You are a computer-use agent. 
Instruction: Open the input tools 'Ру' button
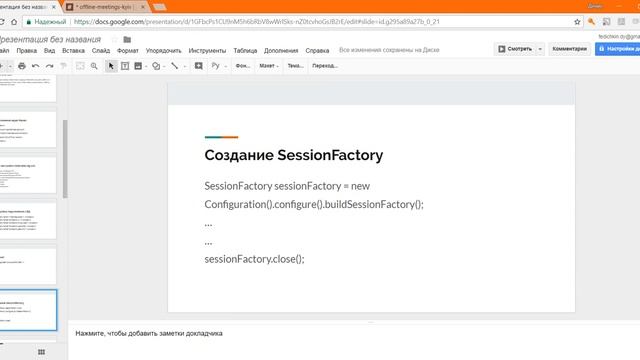click(216, 66)
